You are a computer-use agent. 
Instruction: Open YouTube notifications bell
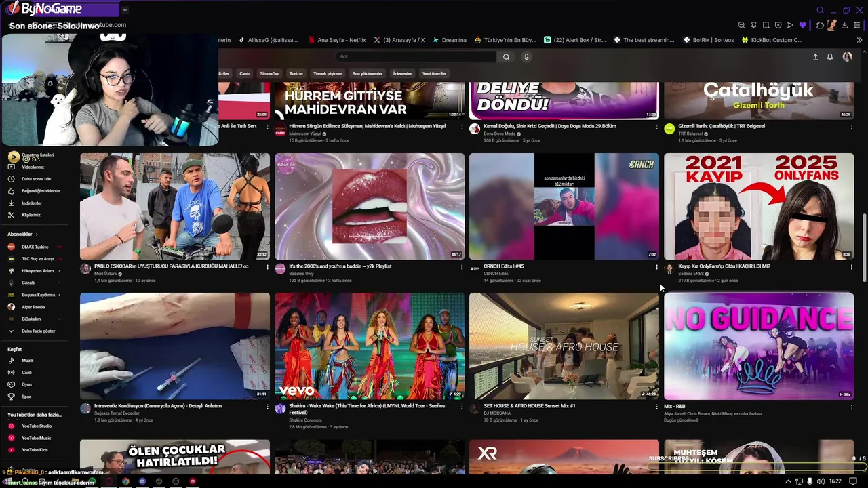point(830,57)
